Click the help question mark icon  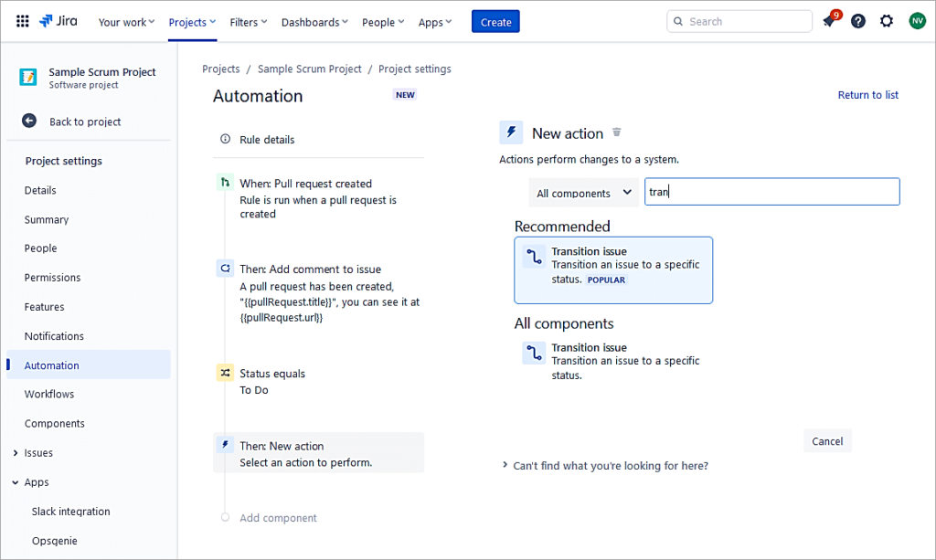coord(857,21)
